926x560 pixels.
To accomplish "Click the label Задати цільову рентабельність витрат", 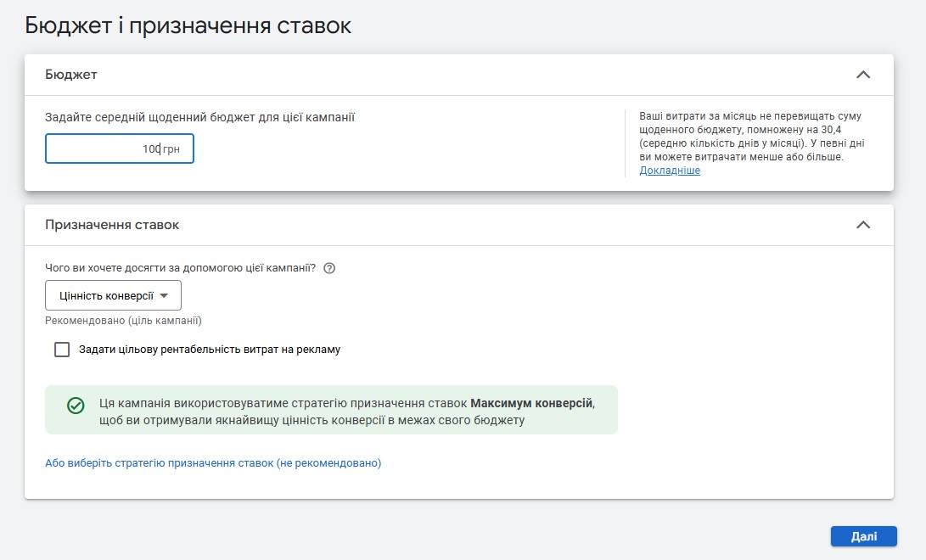I will (209, 349).
